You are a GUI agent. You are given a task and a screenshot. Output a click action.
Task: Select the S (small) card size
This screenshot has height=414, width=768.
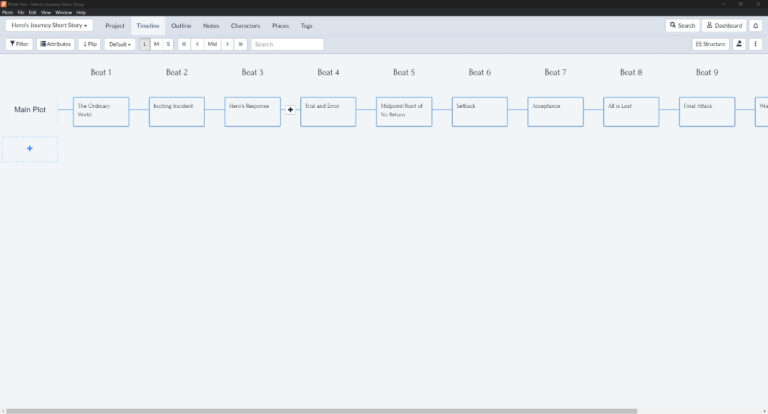tap(168, 44)
